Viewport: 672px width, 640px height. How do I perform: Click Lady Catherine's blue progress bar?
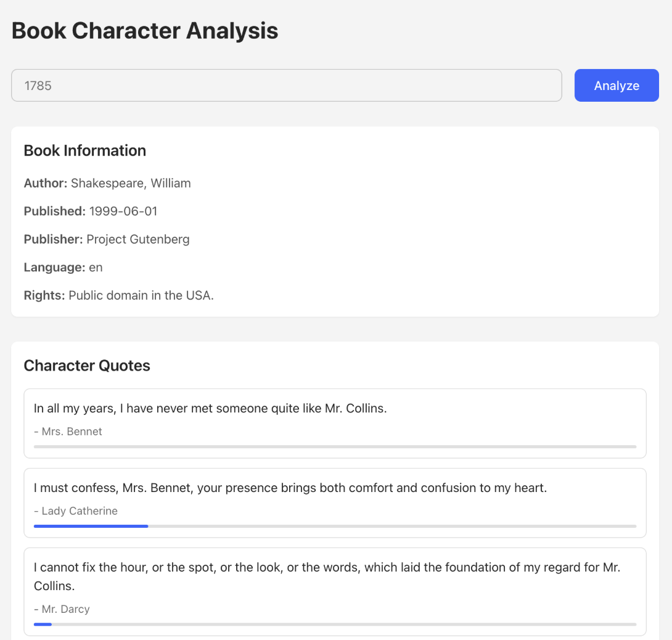pos(91,526)
